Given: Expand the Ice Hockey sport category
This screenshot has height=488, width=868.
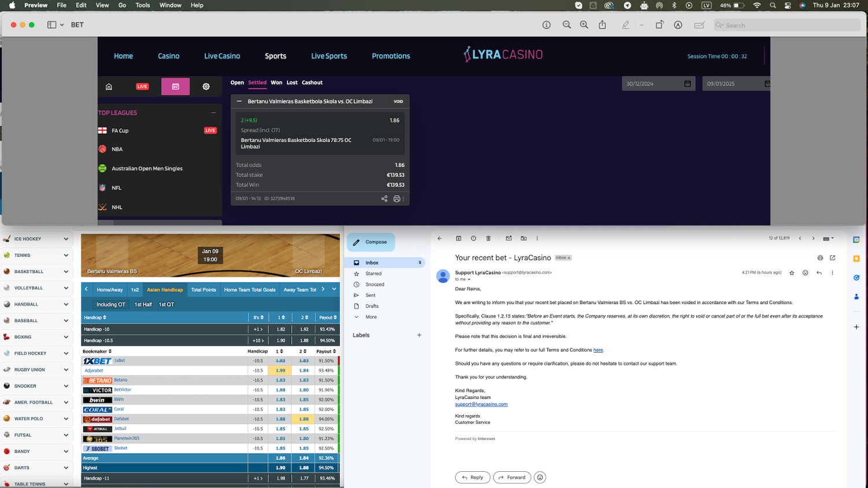Looking at the screenshot, I should click(x=66, y=239).
